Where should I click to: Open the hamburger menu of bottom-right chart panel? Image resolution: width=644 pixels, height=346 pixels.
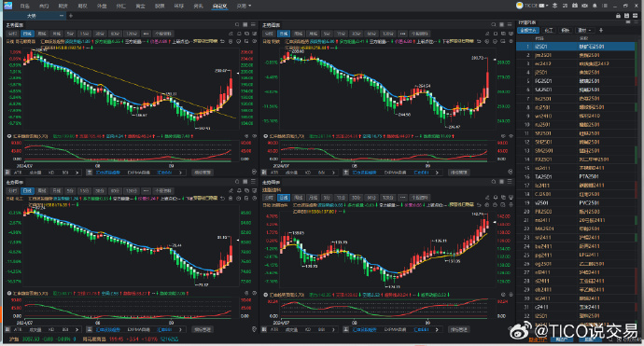pos(510,182)
